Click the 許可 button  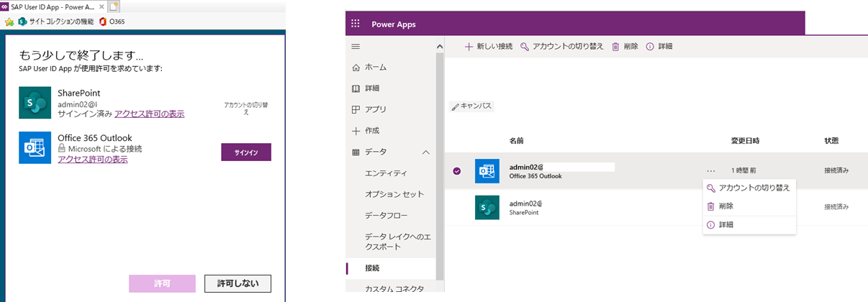pyautogui.click(x=162, y=283)
